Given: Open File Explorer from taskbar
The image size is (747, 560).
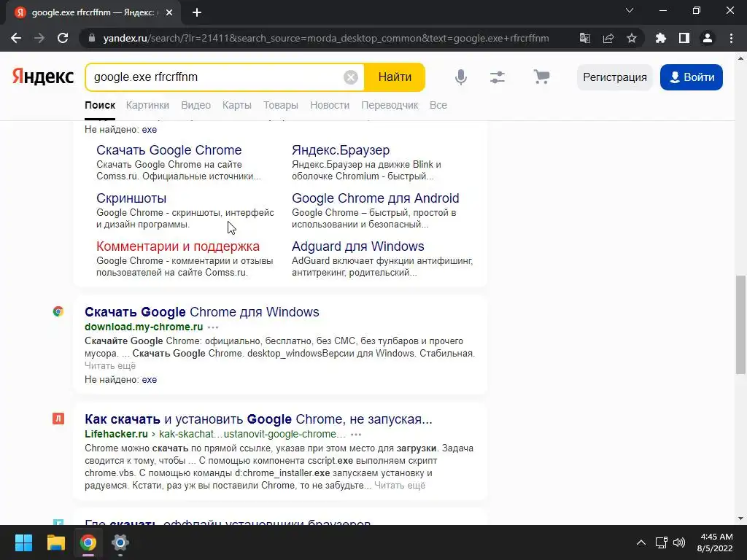Looking at the screenshot, I should [55, 542].
